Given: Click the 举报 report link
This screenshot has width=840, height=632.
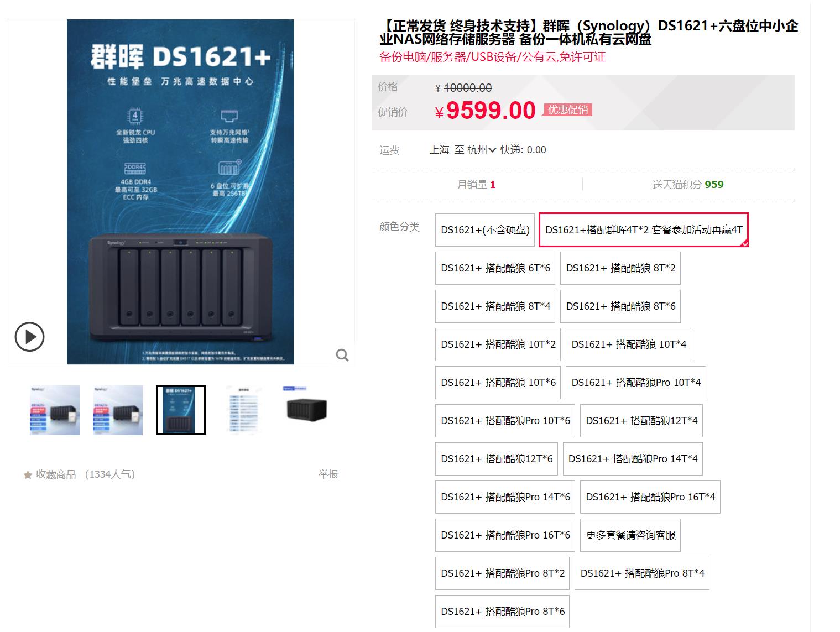Looking at the screenshot, I should point(328,474).
